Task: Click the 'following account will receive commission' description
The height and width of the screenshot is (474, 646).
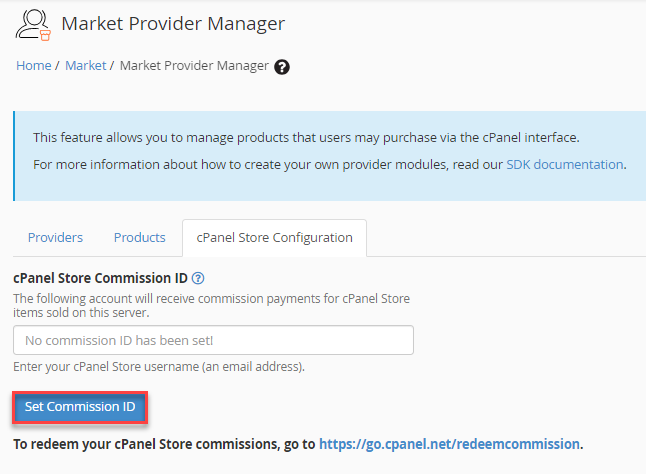Action: pyautogui.click(x=211, y=306)
